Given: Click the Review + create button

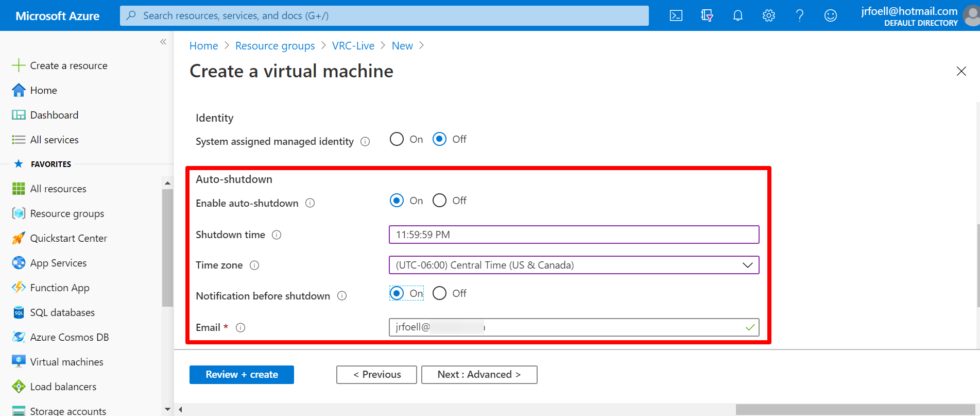Looking at the screenshot, I should (242, 375).
